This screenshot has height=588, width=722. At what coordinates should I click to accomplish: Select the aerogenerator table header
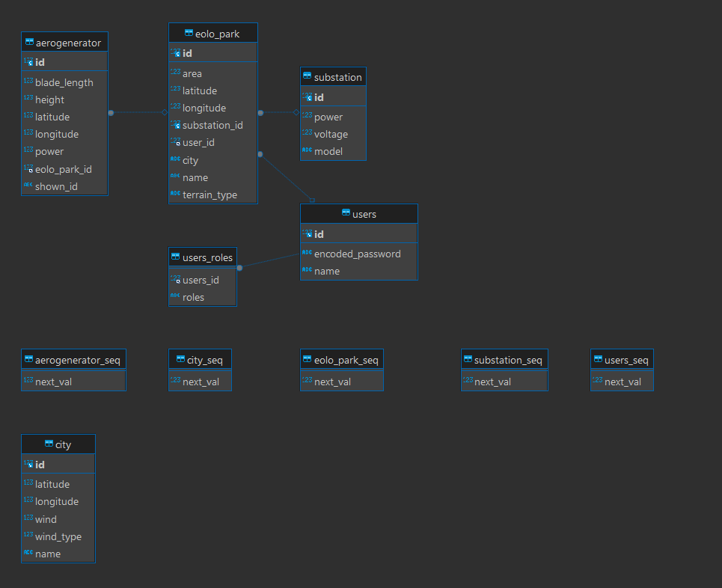64,42
